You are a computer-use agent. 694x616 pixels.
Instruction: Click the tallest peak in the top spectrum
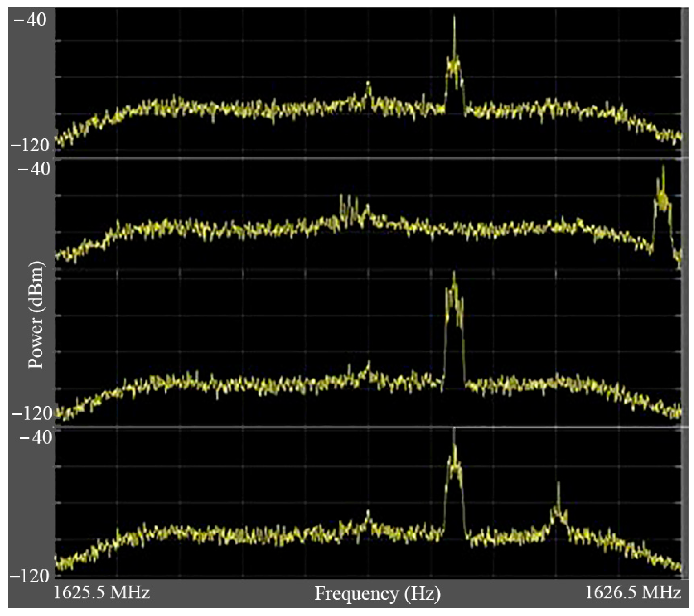point(454,65)
